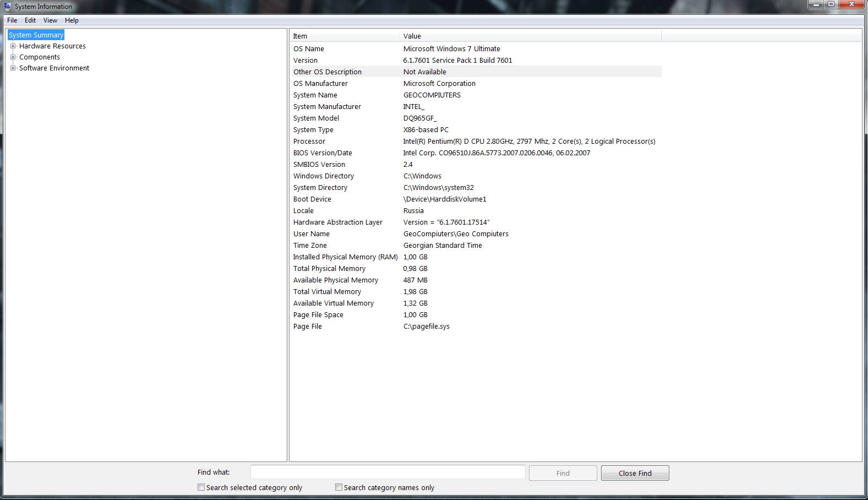Image resolution: width=868 pixels, height=500 pixels.
Task: Select Installed Physical Memory (RAM) row
Action: (476, 257)
